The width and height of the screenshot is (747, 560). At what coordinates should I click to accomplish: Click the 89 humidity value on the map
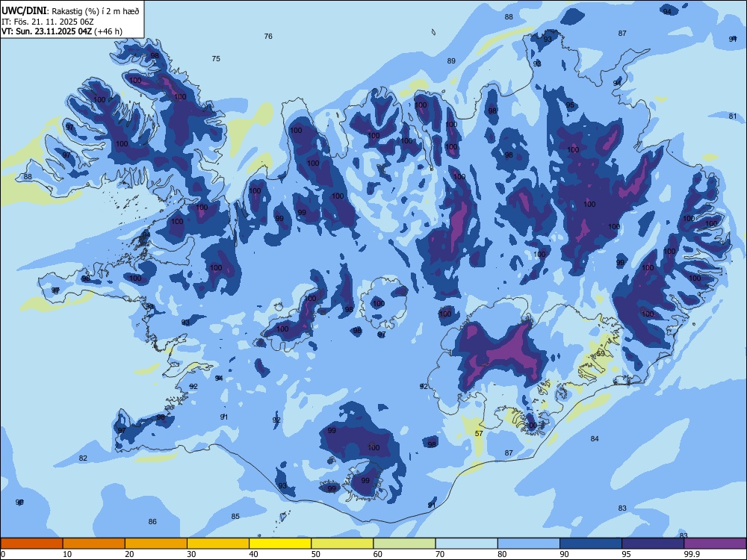point(451,61)
